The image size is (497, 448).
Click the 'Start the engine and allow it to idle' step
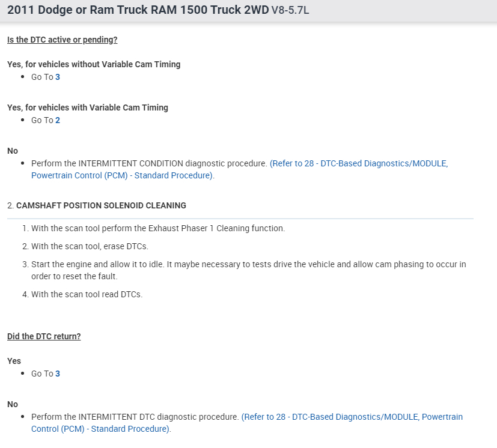coord(248,264)
